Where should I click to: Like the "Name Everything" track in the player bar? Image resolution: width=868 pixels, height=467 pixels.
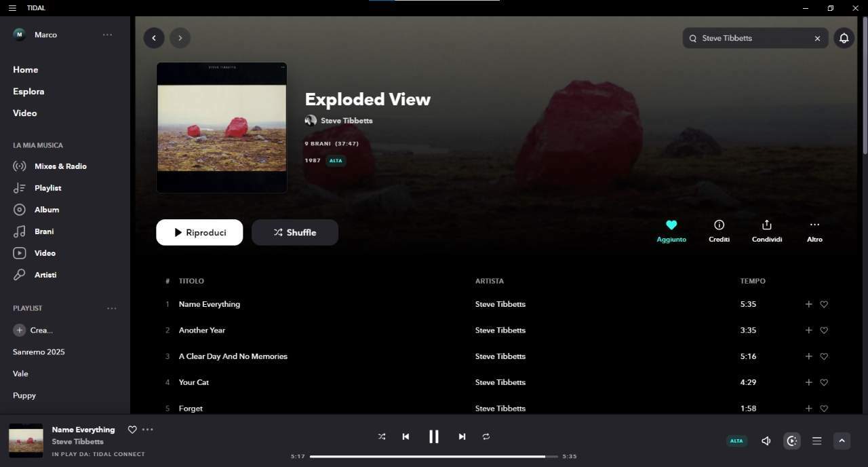click(x=132, y=430)
